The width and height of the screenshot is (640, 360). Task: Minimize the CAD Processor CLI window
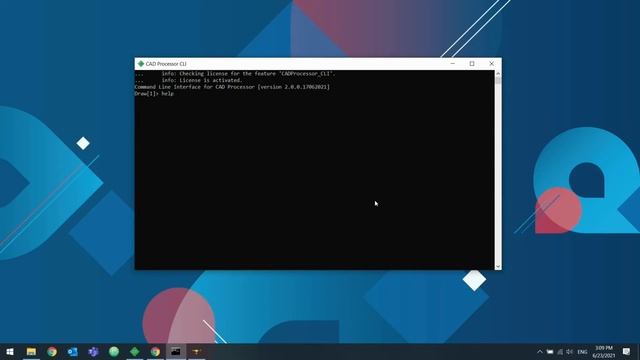tap(452, 64)
